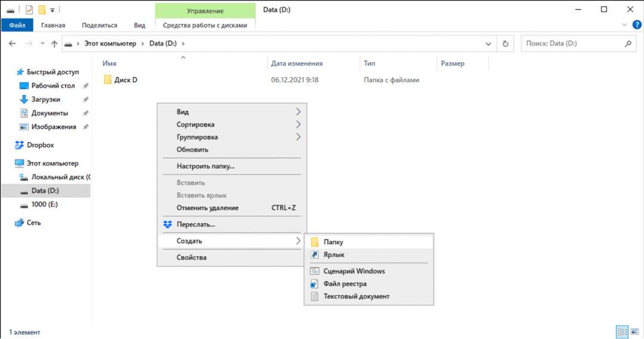
Task: Open the Help question mark icon
Action: point(636,25)
